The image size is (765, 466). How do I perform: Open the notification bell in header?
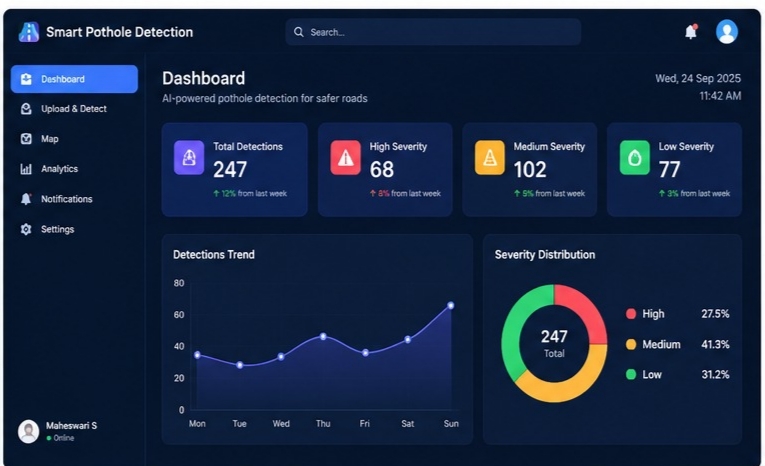click(691, 32)
